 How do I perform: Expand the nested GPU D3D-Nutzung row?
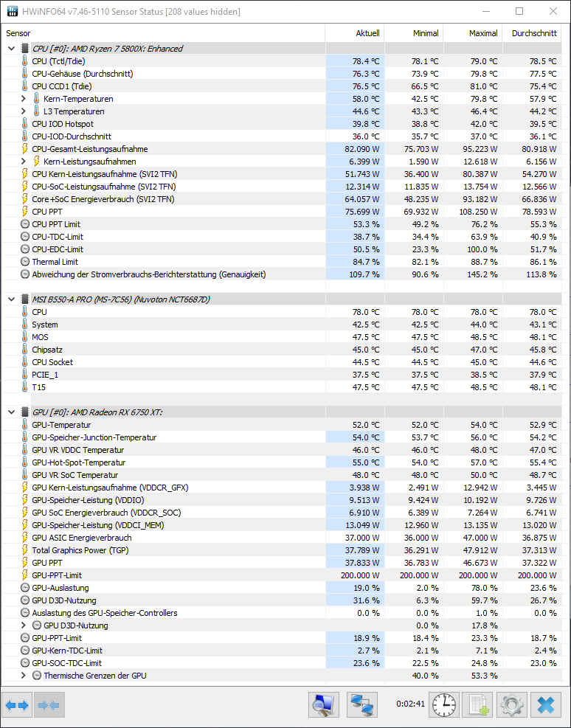click(x=23, y=625)
